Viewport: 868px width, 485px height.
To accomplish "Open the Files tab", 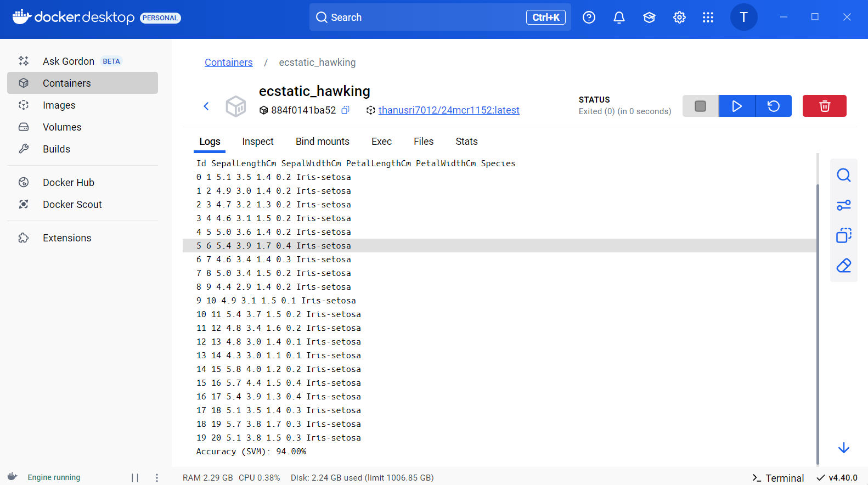I will pyautogui.click(x=424, y=142).
